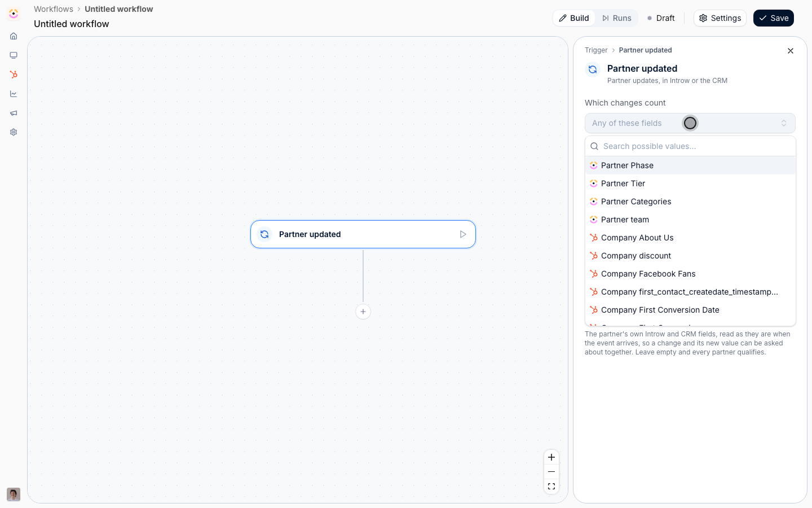Select Partner Tier option
The image size is (812, 508).
click(x=690, y=183)
